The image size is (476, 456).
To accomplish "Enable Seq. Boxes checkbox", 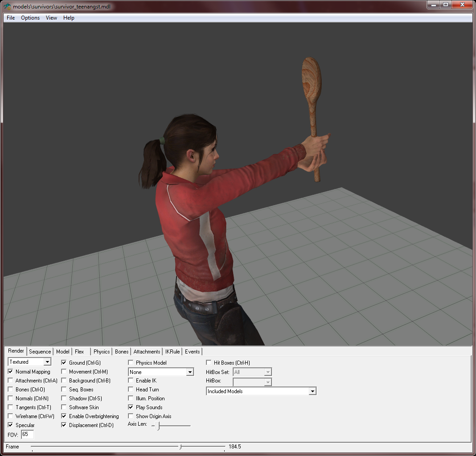I will click(x=64, y=389).
